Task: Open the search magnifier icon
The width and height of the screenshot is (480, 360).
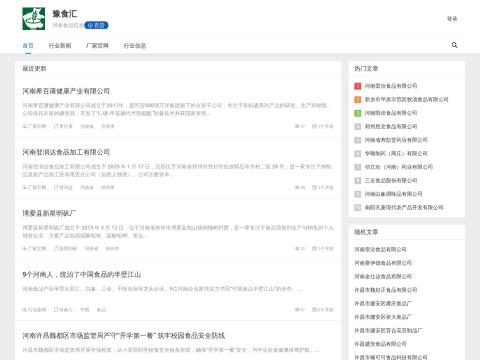Action: (454, 45)
